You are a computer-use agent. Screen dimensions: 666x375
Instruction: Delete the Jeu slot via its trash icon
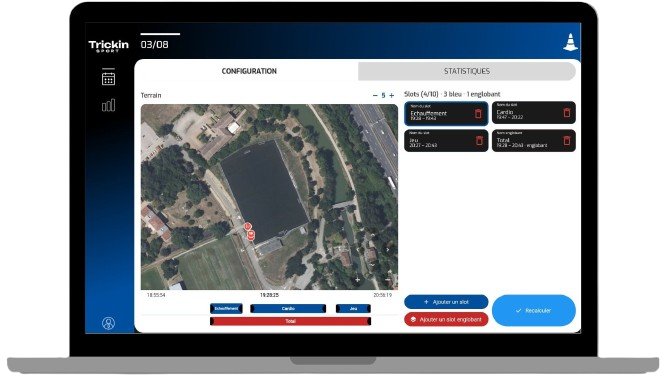tap(479, 141)
